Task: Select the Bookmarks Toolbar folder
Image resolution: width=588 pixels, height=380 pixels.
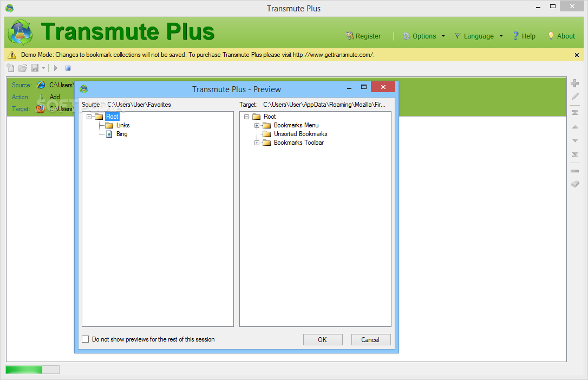Action: [299, 143]
